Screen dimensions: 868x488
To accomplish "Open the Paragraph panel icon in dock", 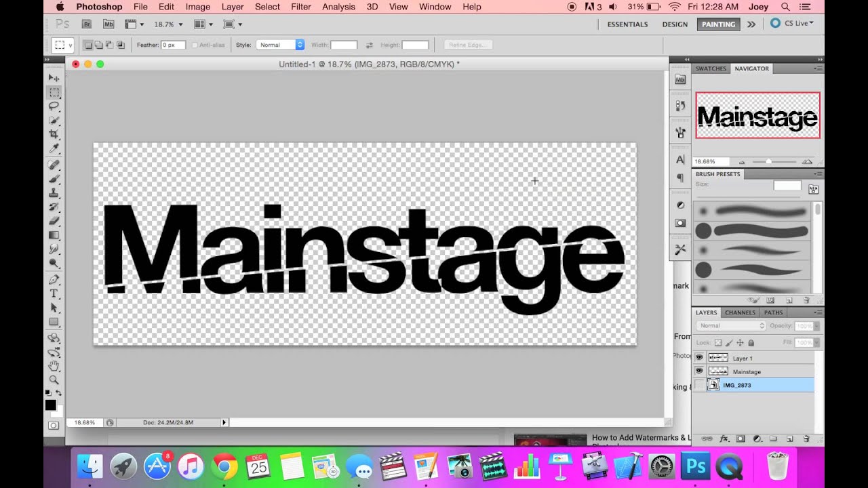I will 681,178.
